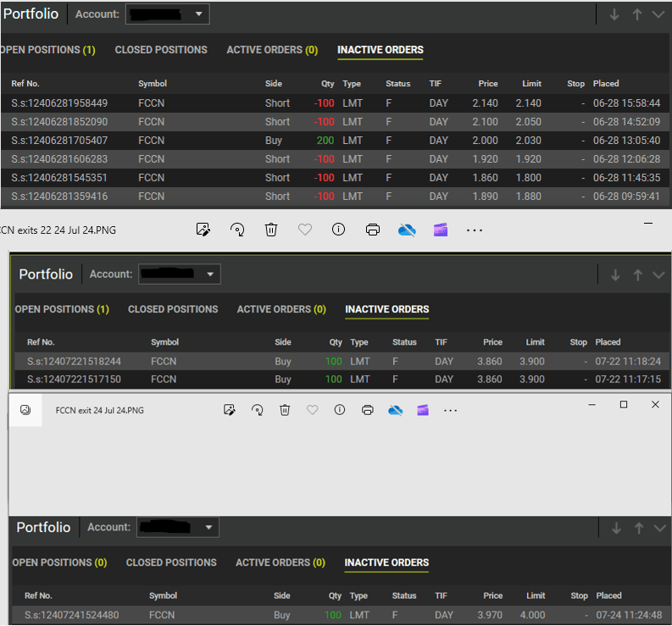Click down arrow in top Portfolio panel header
The height and width of the screenshot is (626, 672).
(614, 14)
